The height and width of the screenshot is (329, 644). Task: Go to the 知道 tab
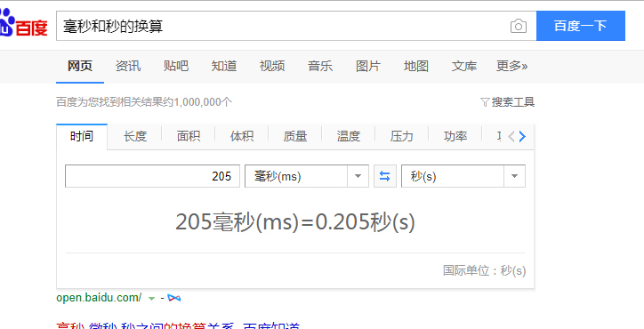click(224, 66)
